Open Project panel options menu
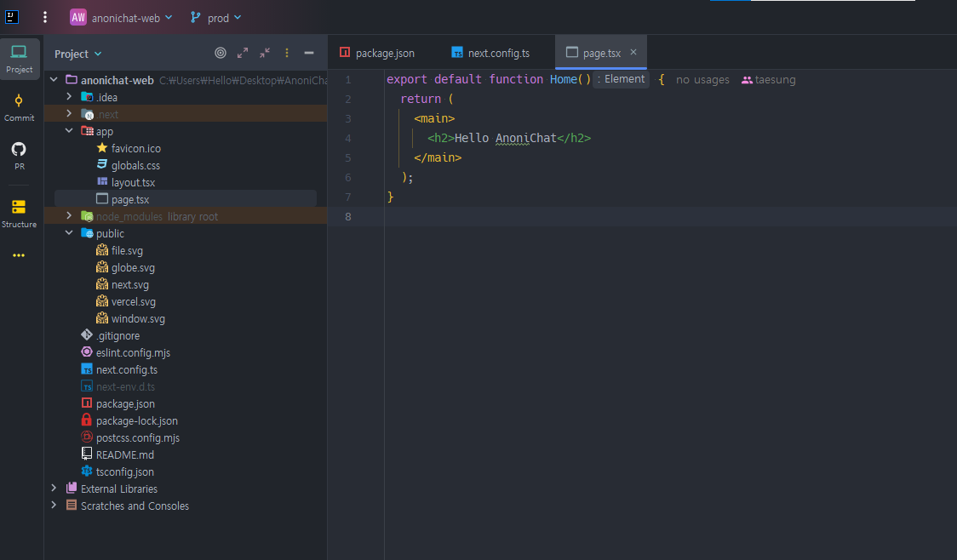This screenshot has height=560, width=957. tap(287, 53)
